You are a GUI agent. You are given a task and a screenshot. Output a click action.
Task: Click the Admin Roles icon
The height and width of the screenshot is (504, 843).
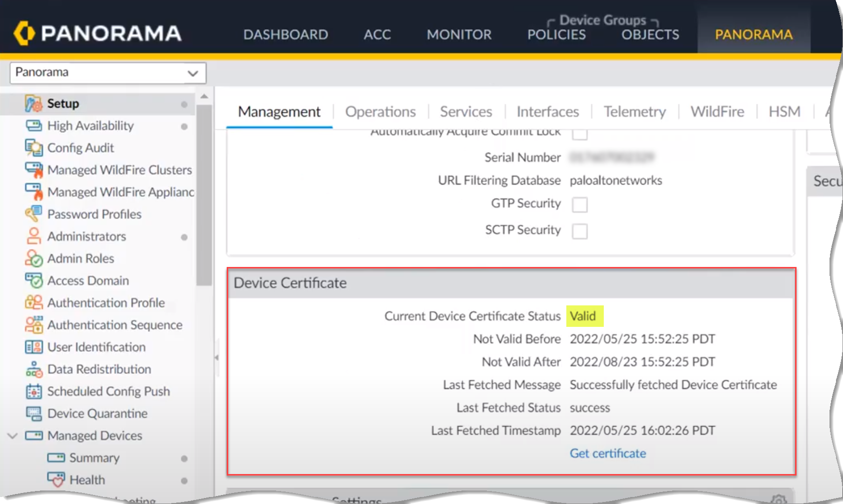(x=33, y=258)
